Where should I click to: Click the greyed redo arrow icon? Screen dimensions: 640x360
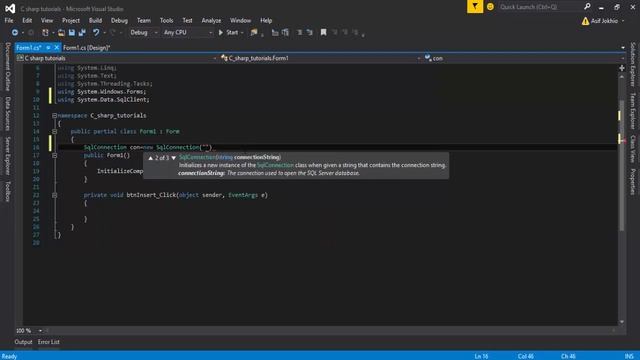click(x=113, y=32)
